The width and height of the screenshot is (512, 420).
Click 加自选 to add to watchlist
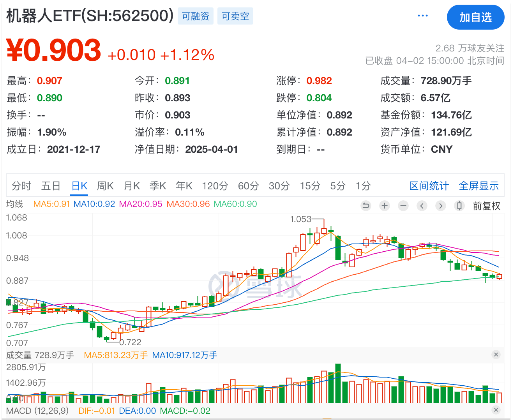point(475,18)
